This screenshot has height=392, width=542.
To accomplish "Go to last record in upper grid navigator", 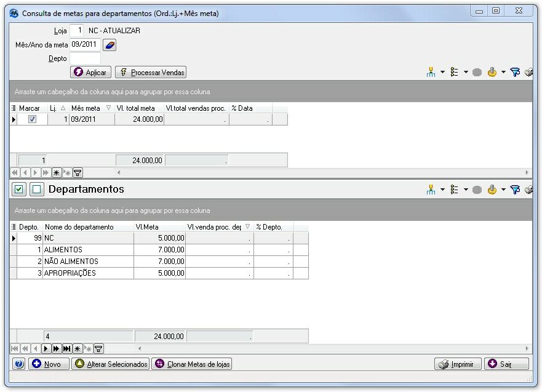I will 46,172.
